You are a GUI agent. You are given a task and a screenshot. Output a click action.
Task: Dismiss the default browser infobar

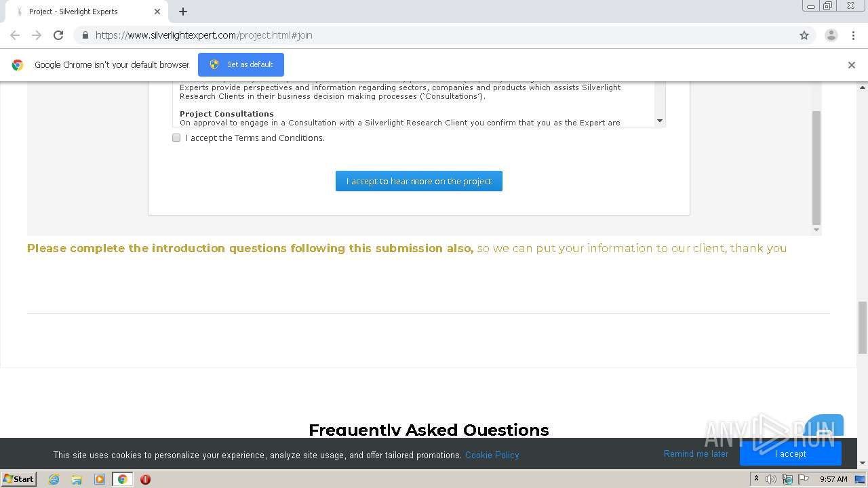[852, 65]
